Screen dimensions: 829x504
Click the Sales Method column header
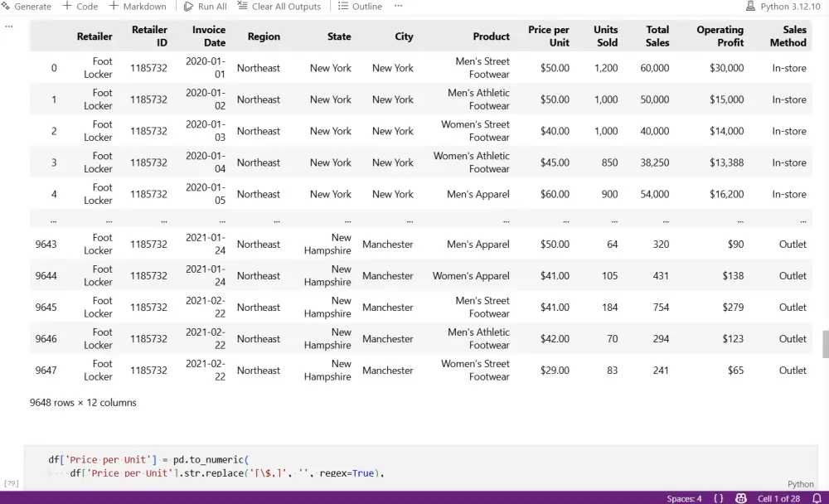[x=788, y=36]
